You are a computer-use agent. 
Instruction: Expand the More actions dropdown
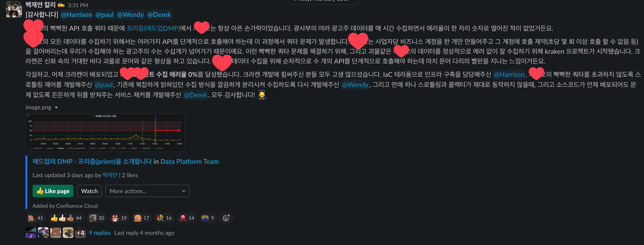[x=147, y=191]
